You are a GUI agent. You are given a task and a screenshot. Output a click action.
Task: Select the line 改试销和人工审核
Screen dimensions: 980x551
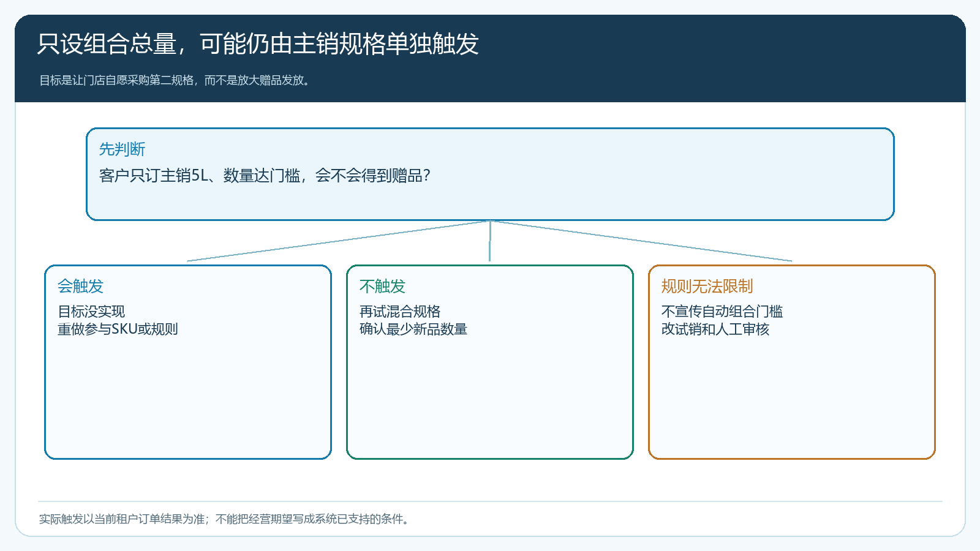coord(715,329)
